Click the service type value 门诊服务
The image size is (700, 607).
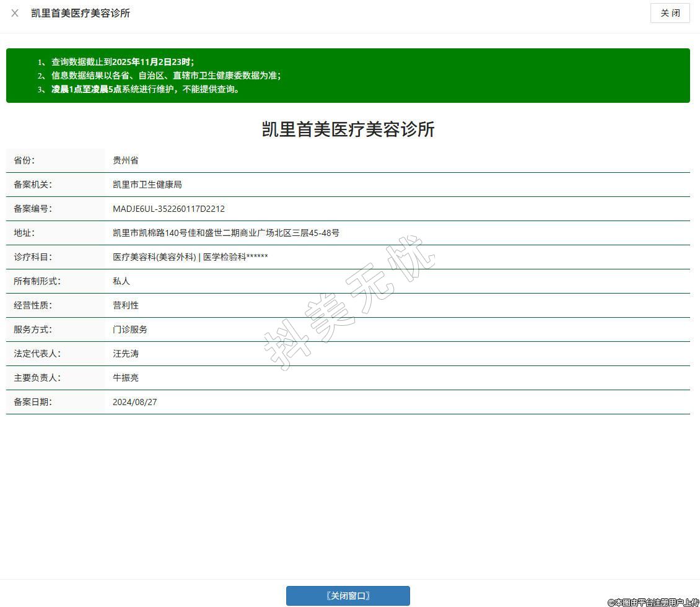(x=130, y=330)
